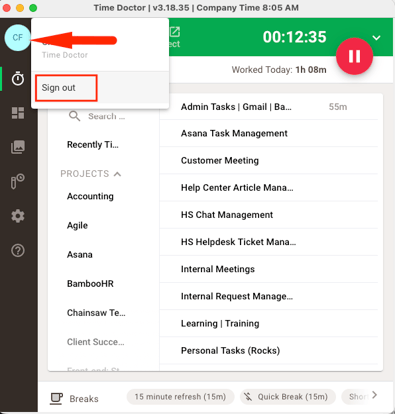Click the search magnifier icon

click(74, 116)
